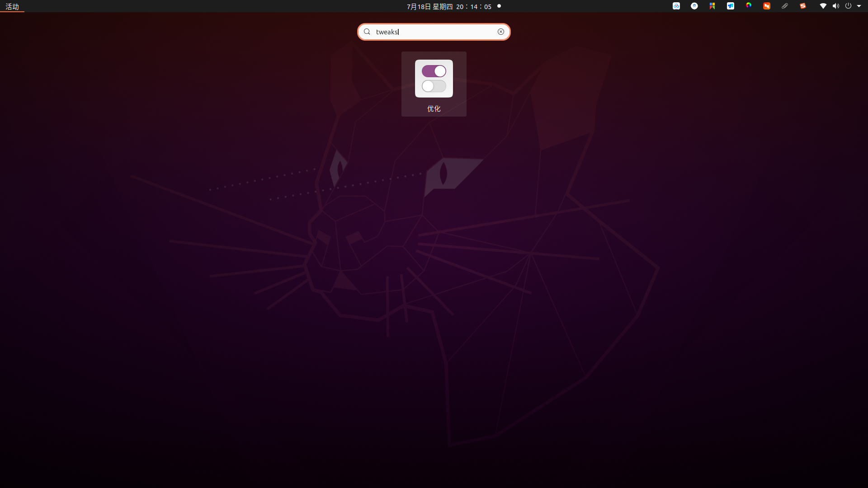Click the power icon in top bar

pos(848,6)
